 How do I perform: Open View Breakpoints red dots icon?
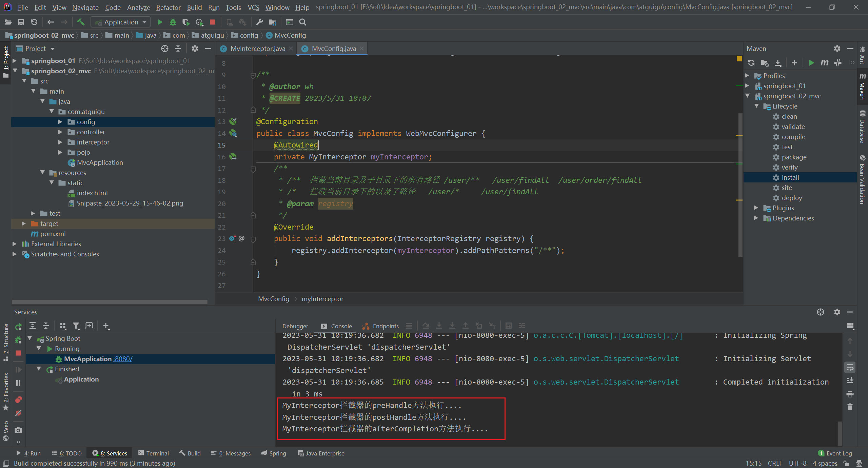click(18, 399)
